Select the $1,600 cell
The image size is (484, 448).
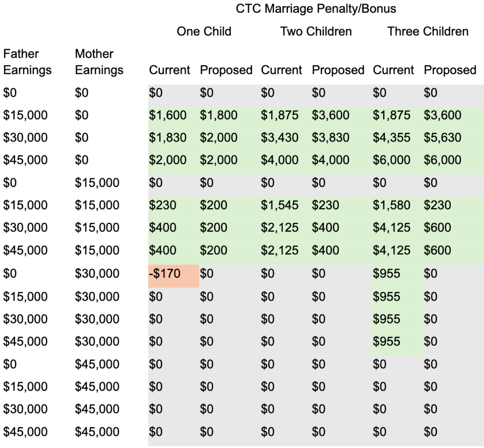tap(168, 115)
